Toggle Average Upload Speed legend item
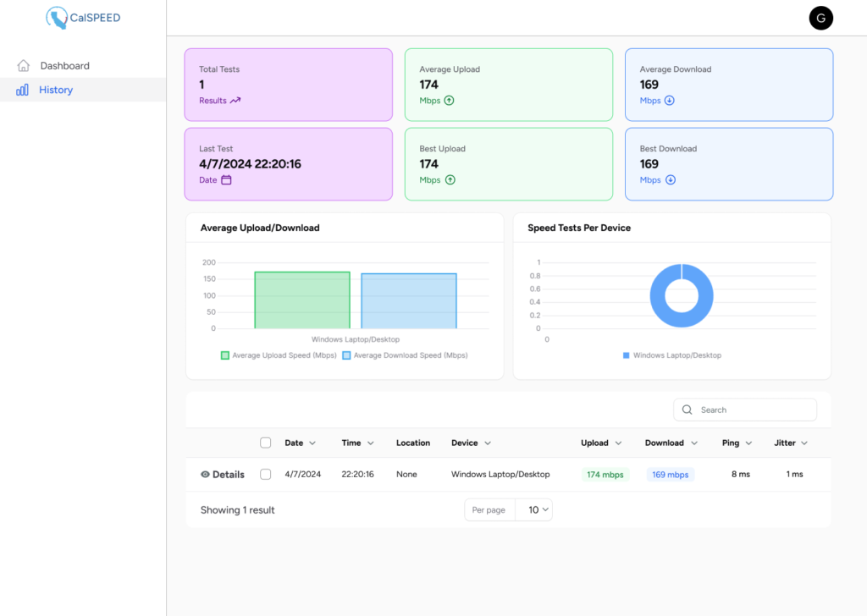 tap(279, 355)
